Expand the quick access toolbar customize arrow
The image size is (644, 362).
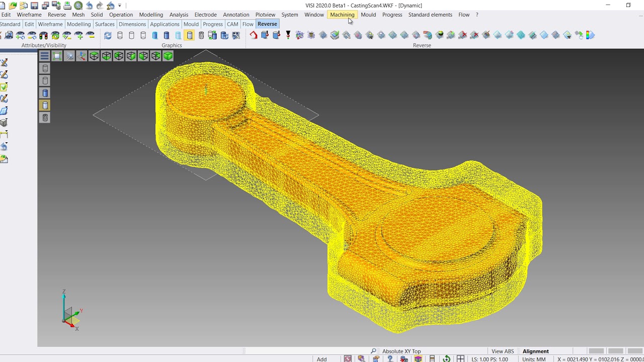click(120, 6)
